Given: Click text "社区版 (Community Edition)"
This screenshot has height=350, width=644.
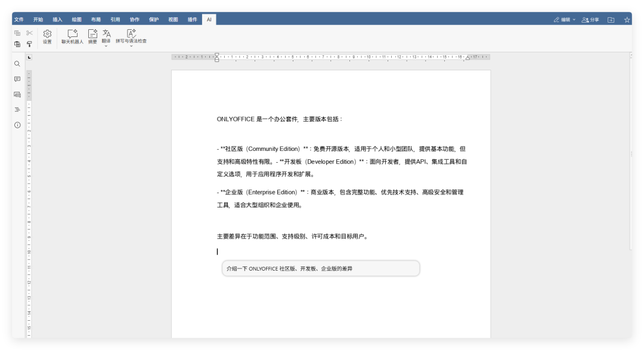Looking at the screenshot, I should [262, 148].
